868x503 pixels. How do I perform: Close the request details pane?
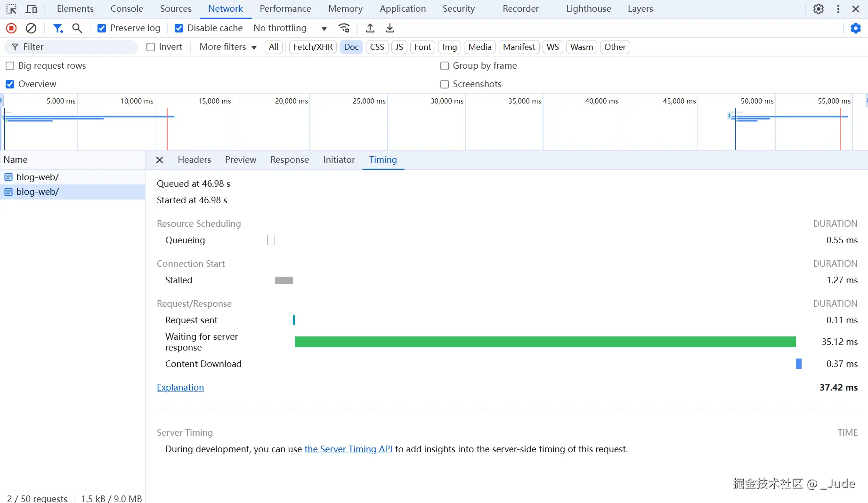(x=160, y=160)
